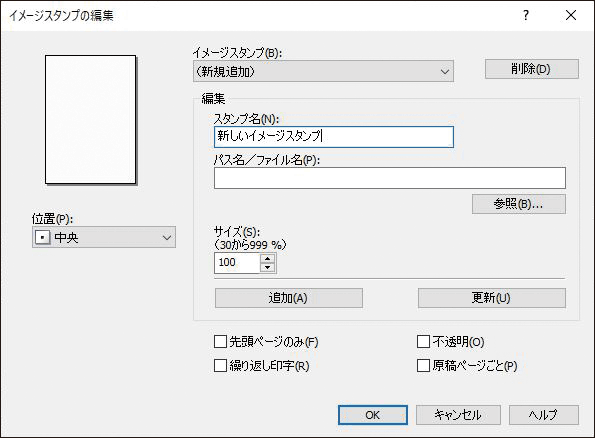Click the ヘルプ button
The image size is (595, 438).
544,415
